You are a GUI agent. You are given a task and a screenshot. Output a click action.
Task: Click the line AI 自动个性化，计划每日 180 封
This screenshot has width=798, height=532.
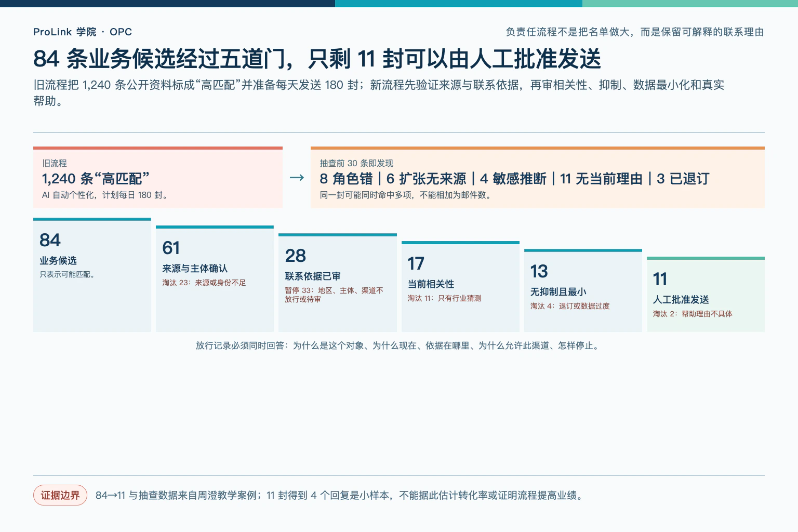[104, 195]
